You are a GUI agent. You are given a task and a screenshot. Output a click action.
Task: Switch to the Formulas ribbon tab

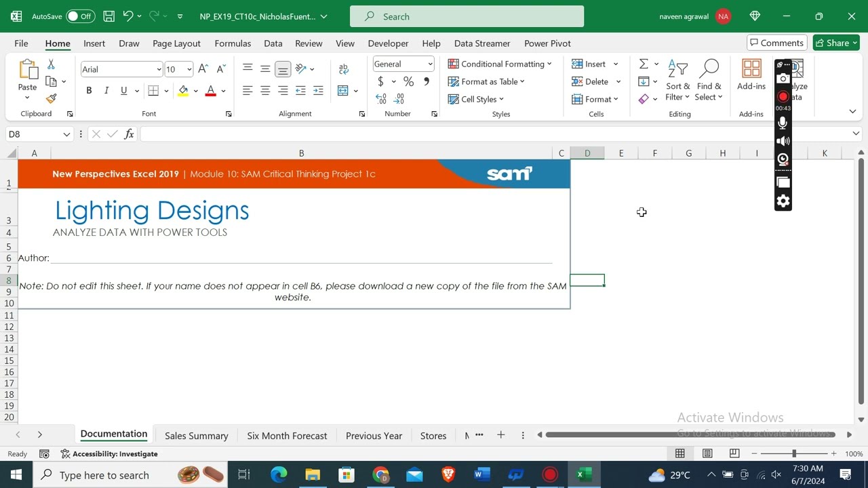tap(233, 43)
